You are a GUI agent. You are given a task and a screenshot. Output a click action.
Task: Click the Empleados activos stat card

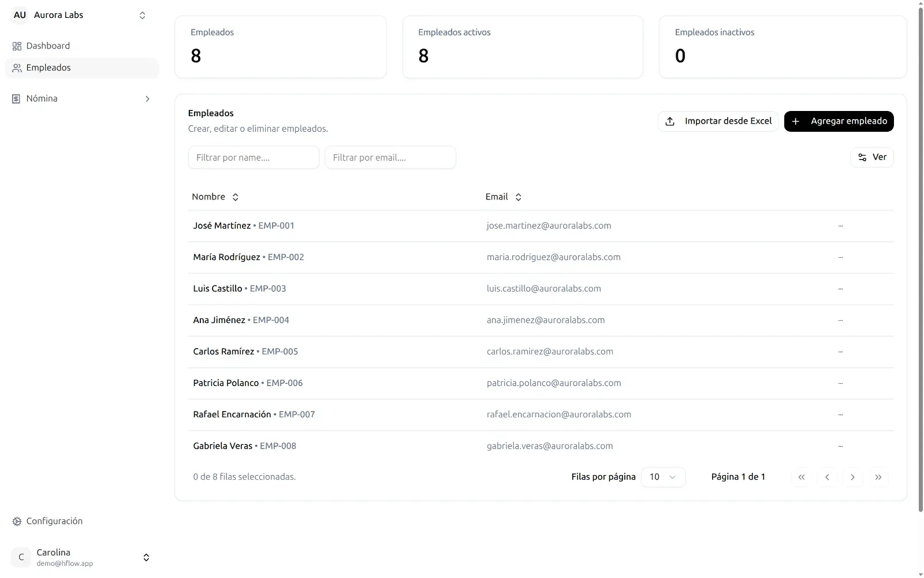(523, 47)
